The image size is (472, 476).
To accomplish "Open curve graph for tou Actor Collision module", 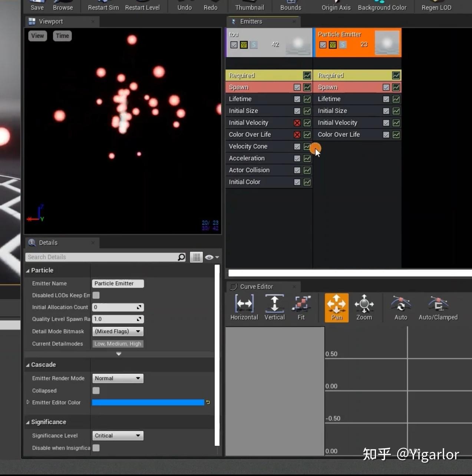I will [307, 170].
